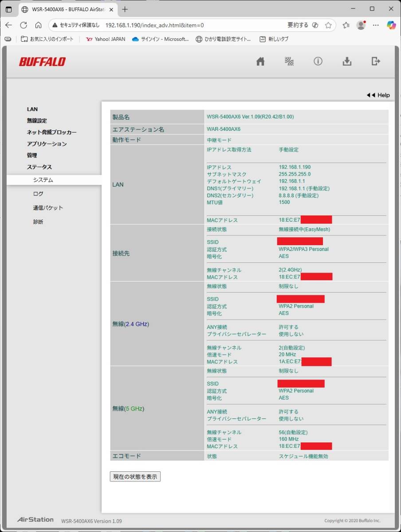Click the Home icon in the AirStation toolbar

point(260,62)
